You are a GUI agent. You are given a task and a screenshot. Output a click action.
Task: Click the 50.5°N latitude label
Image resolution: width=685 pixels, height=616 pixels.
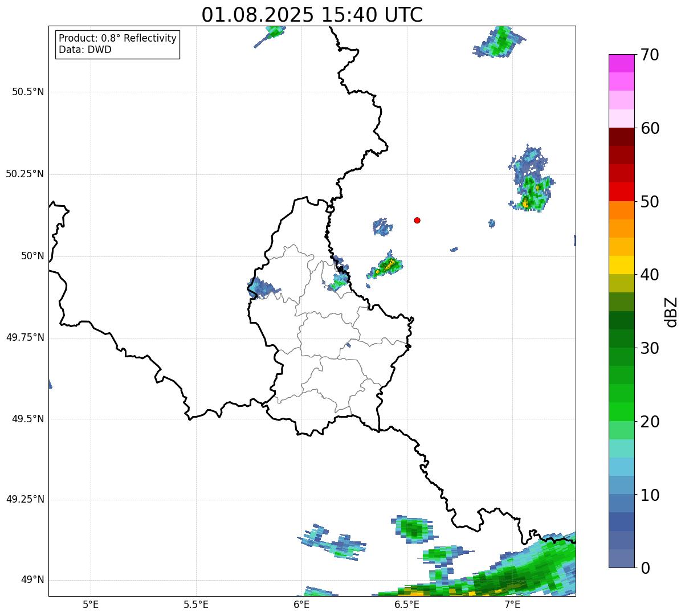click(x=27, y=92)
